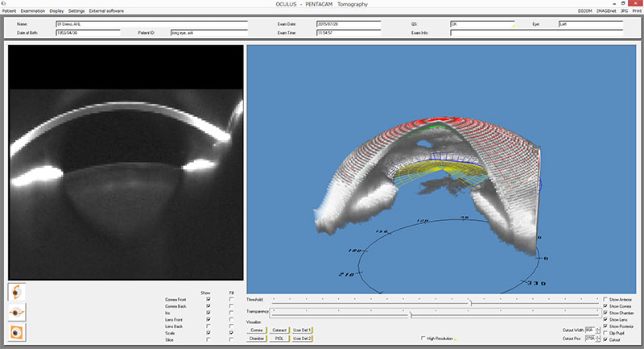This screenshot has height=349, width=644.
Task: Click the IMAGEnet option in top bar
Action: pyautogui.click(x=606, y=11)
